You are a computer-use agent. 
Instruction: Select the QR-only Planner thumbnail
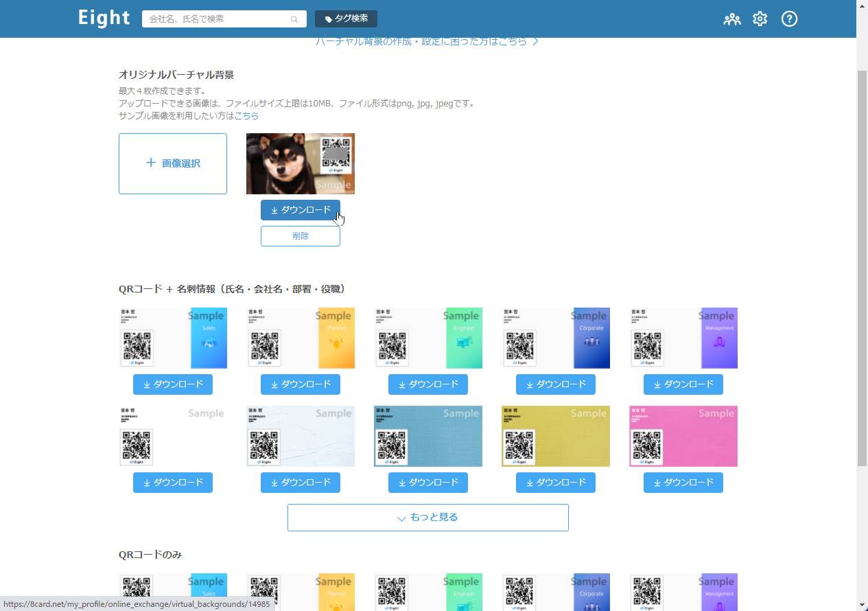[x=301, y=592]
